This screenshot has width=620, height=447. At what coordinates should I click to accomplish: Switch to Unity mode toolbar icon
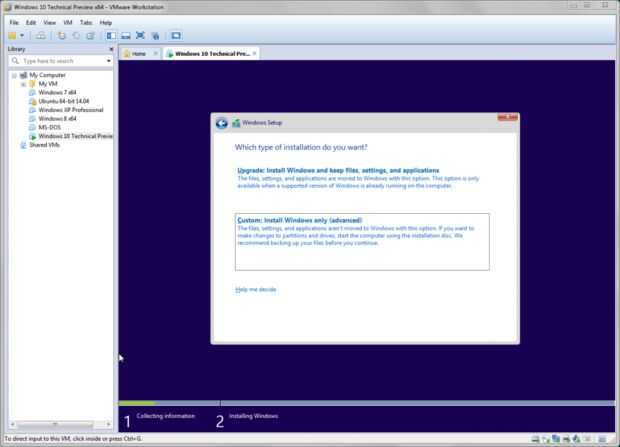(x=155, y=36)
